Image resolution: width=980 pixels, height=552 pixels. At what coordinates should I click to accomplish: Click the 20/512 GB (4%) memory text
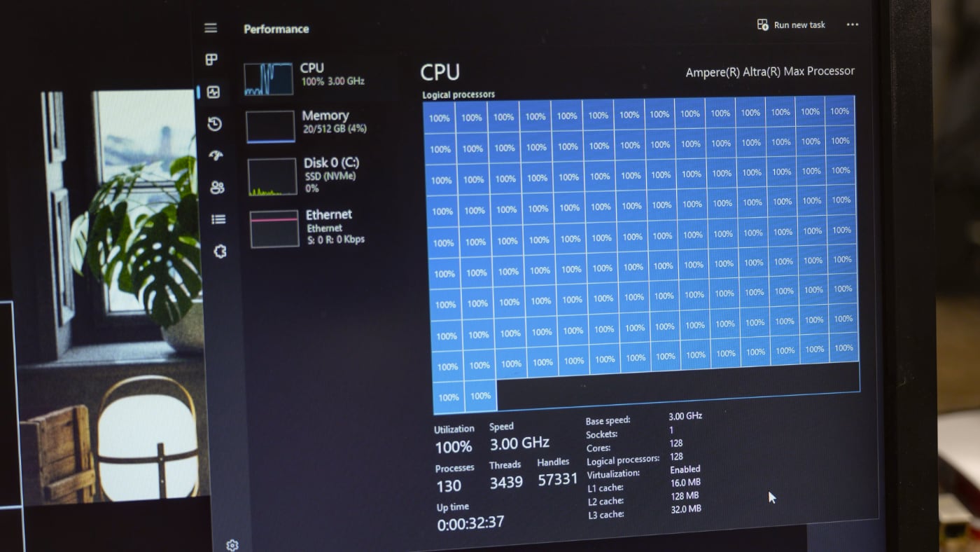point(335,129)
